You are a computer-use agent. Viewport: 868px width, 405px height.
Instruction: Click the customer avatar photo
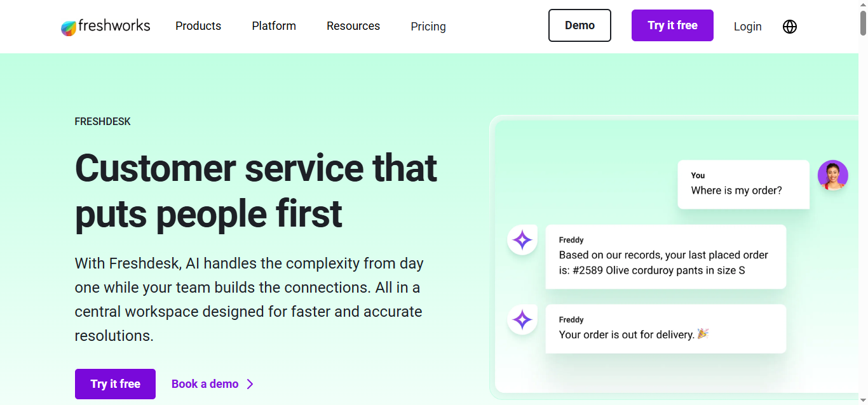[832, 175]
